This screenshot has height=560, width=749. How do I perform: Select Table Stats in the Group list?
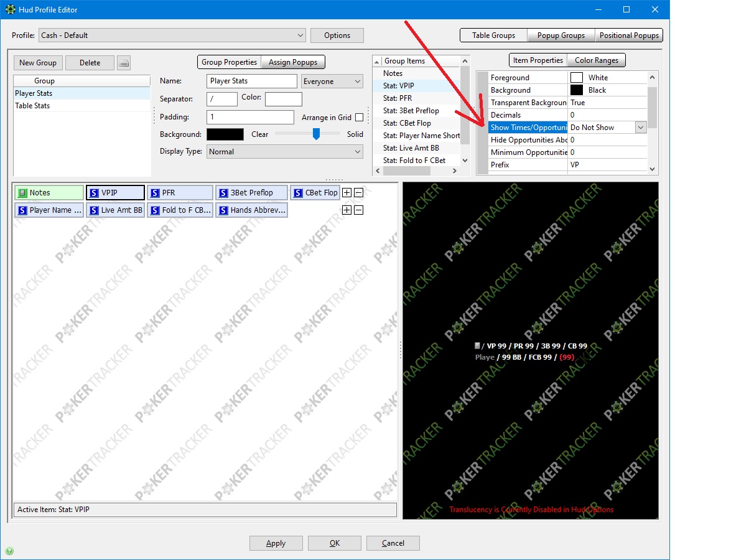click(81, 106)
